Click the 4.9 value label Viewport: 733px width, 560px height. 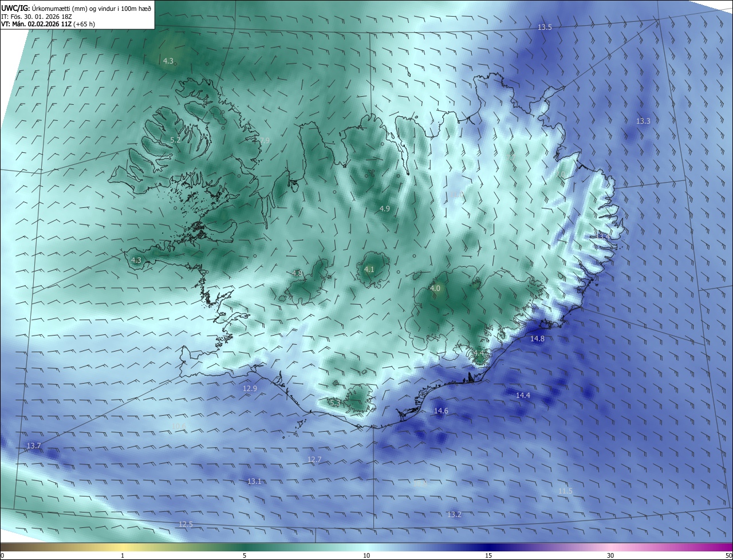(384, 209)
